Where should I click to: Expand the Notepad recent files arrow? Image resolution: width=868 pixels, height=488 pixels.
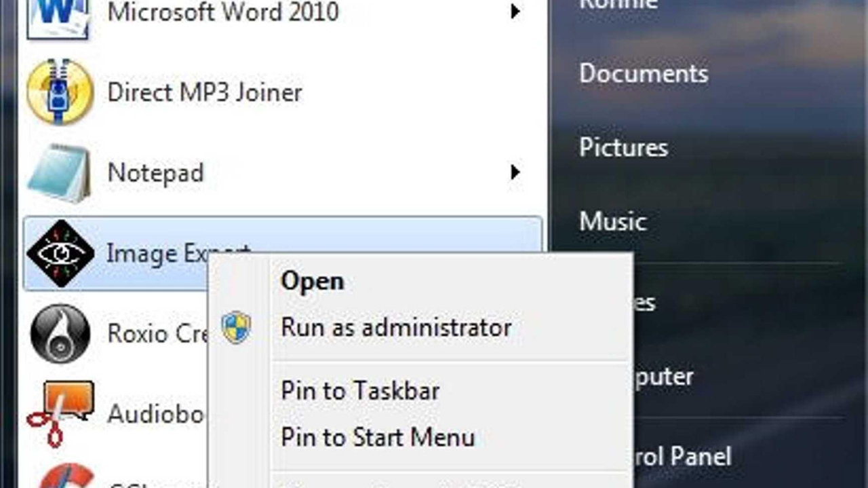pos(515,172)
